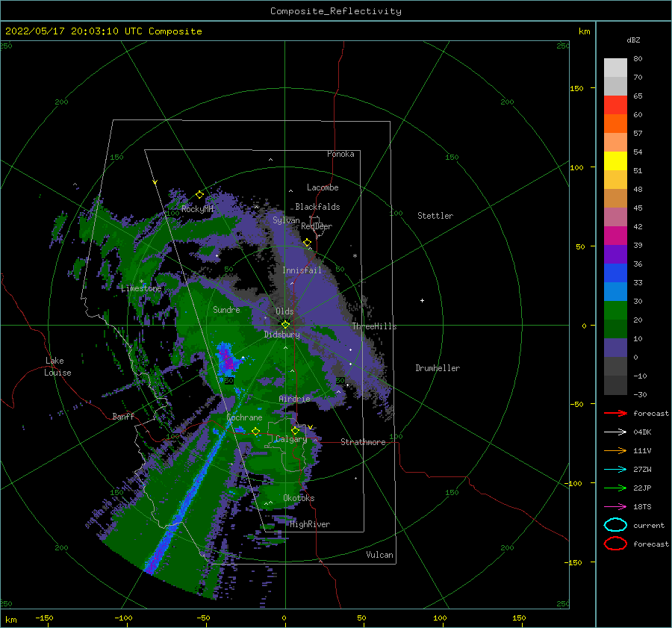This screenshot has width=672, height=628.
Task: Click the yellow diamond marker under Cochrane
Action: [256, 431]
